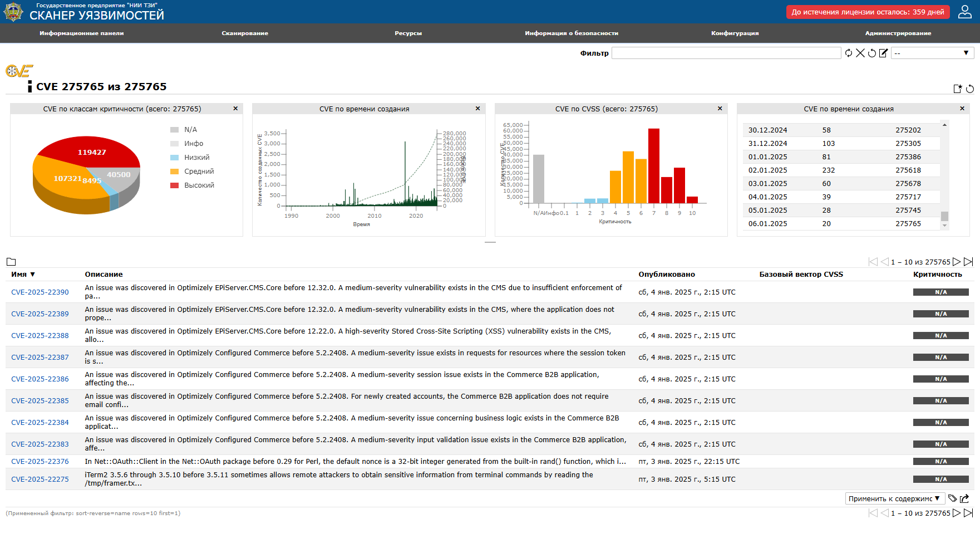Click the add dashboard display icon

coord(957,89)
